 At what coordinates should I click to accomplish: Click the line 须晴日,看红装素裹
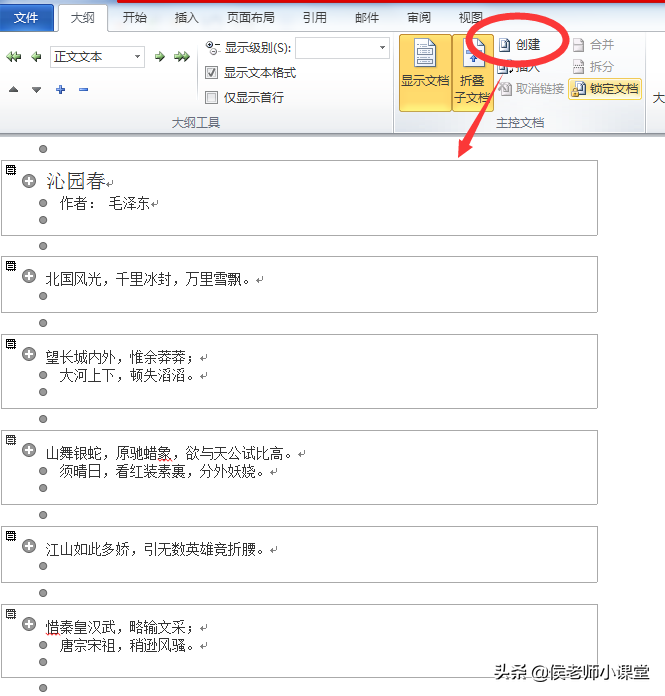(162, 471)
